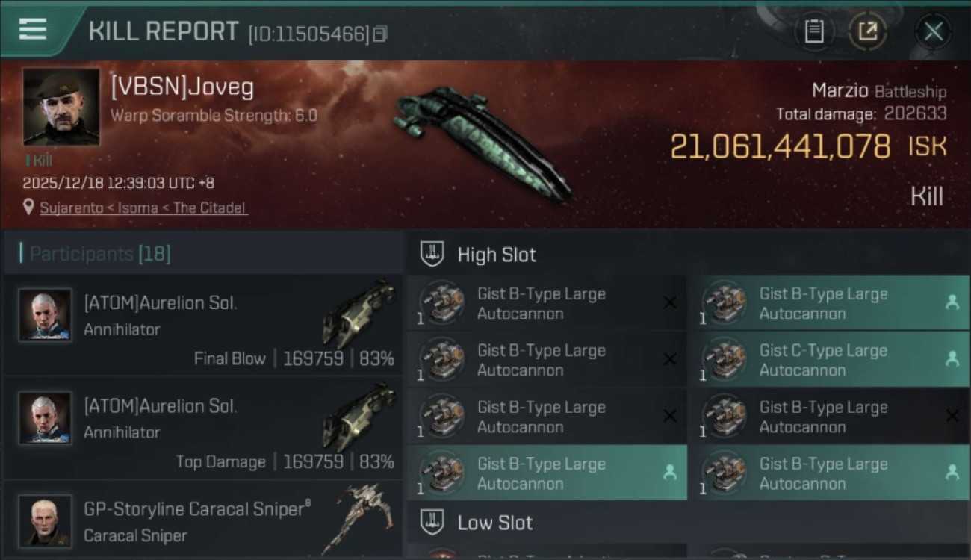
Task: Click the High Slot section icon
Action: 432,255
